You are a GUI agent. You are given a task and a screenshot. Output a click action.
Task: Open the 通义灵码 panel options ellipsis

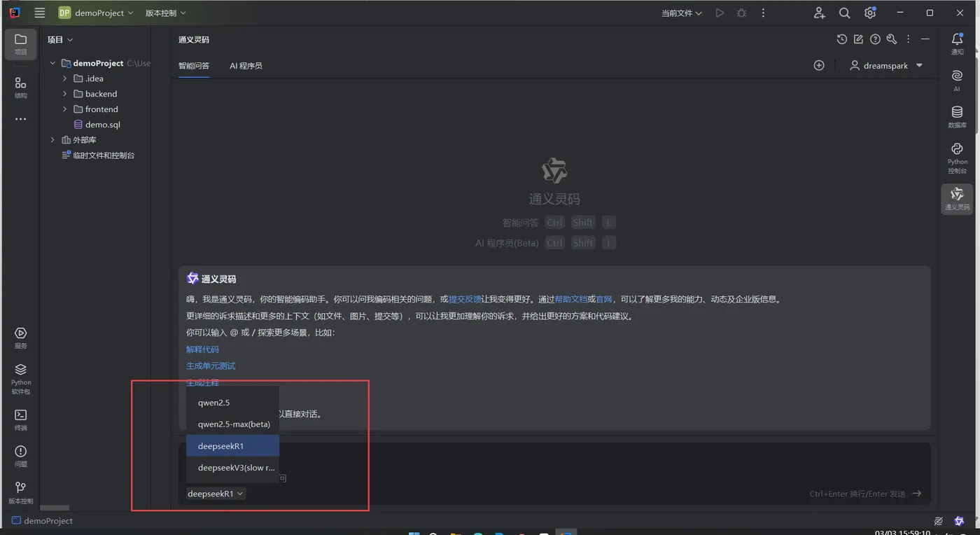[x=908, y=39]
